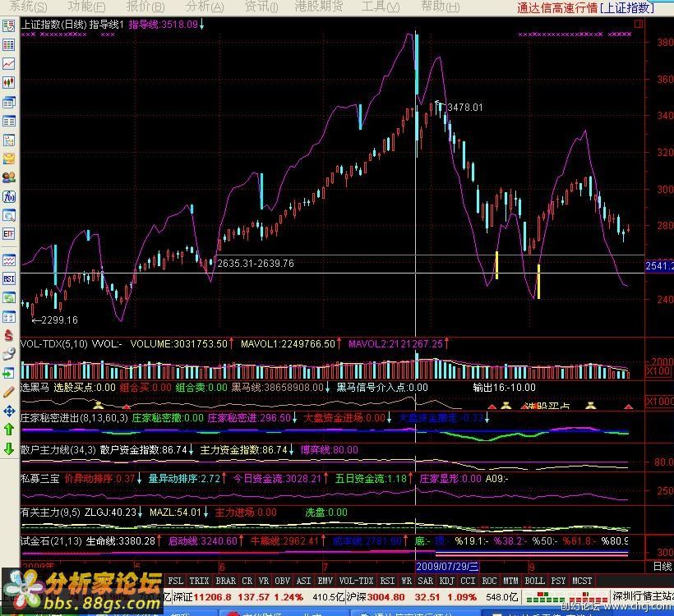The width and height of the screenshot is (674, 616).
Task: Select the MCST indicator tab
Action: point(582,581)
